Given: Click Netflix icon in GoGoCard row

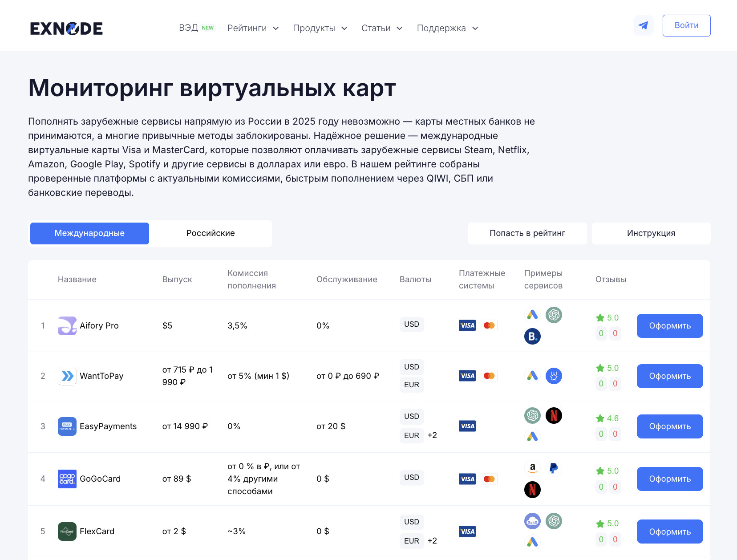Looking at the screenshot, I should point(532,490).
